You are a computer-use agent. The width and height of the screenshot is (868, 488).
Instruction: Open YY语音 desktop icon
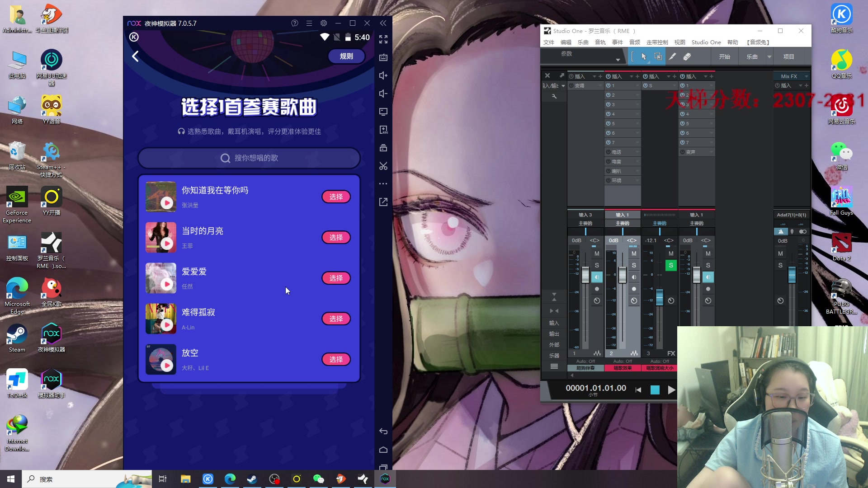click(x=52, y=110)
